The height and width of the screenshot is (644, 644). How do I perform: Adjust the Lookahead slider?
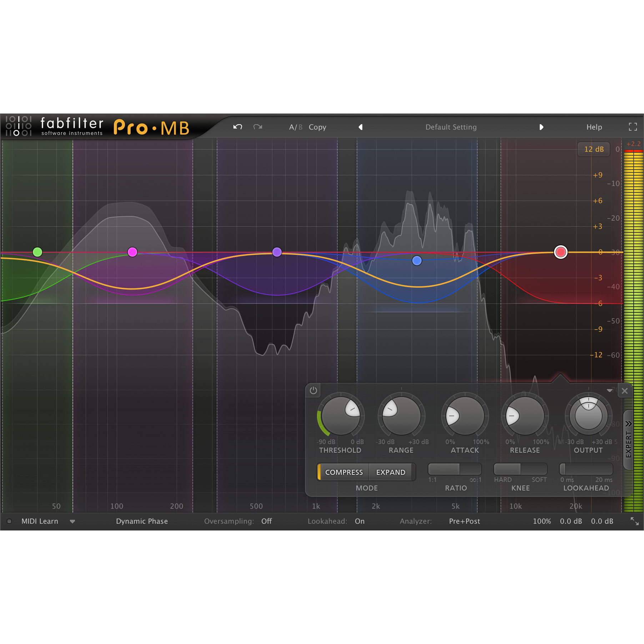[586, 469]
